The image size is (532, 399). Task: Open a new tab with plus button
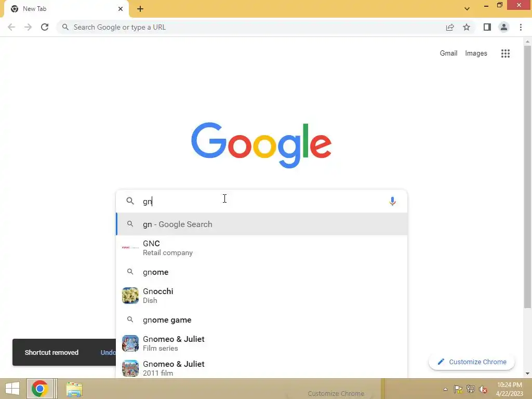(140, 9)
